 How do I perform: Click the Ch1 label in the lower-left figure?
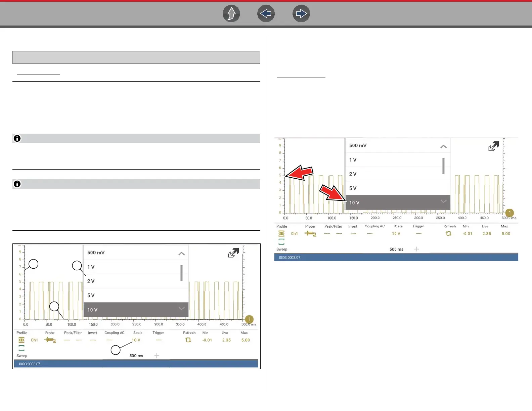pos(34,340)
